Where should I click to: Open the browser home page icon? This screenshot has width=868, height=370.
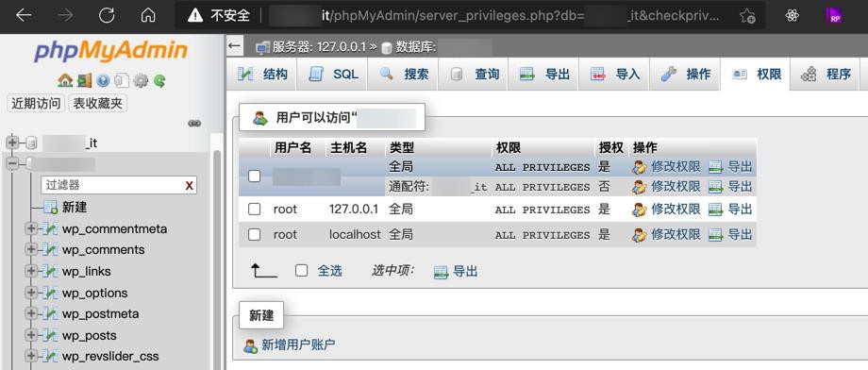point(148,15)
